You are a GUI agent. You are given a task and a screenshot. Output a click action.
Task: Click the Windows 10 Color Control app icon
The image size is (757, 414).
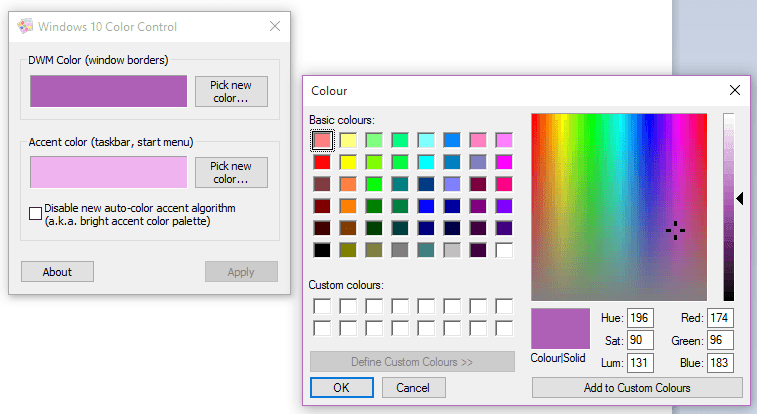(x=25, y=26)
